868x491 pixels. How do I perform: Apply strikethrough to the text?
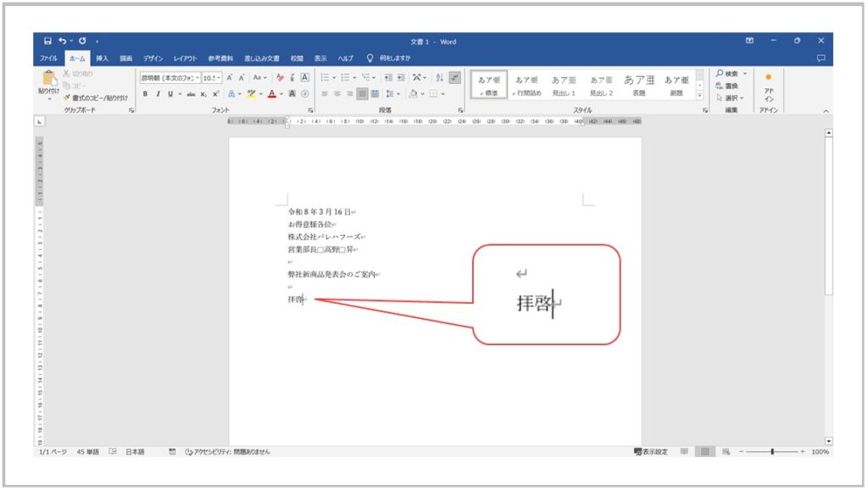pos(191,92)
